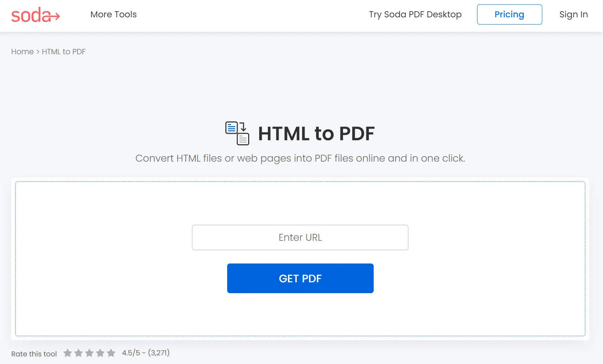Image resolution: width=603 pixels, height=364 pixels.
Task: Click the page heading HTML to PDF
Action: [x=316, y=133]
